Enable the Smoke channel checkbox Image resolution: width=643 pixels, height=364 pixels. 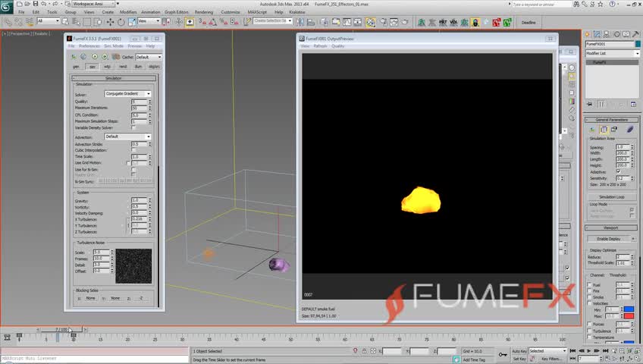point(589,297)
